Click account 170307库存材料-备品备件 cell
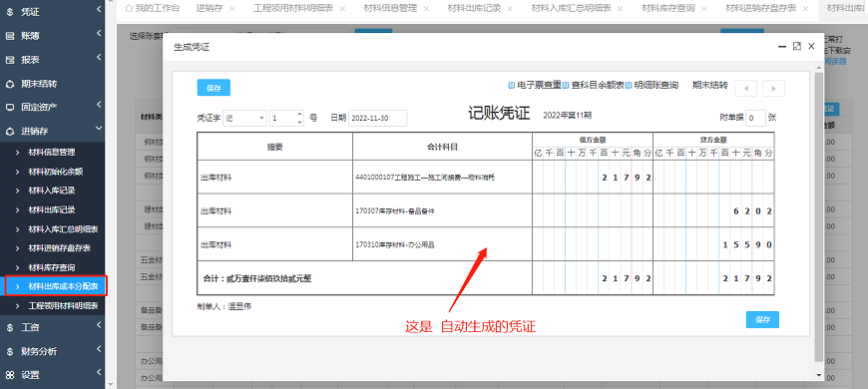 (x=442, y=210)
